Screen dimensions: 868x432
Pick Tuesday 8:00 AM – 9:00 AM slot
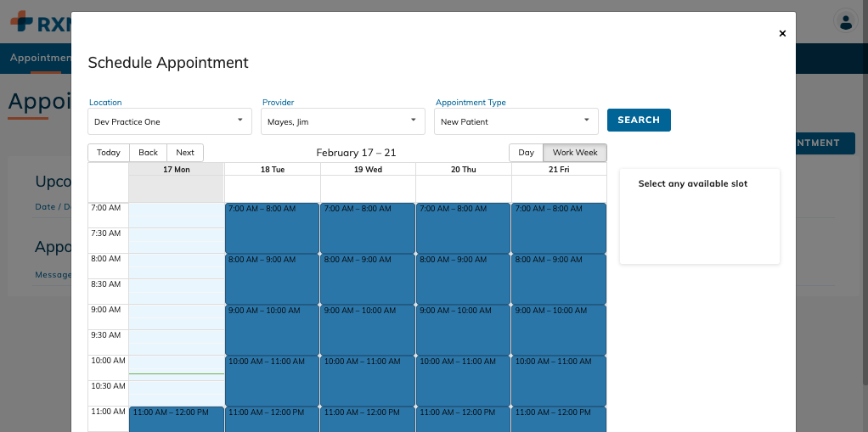(273, 279)
